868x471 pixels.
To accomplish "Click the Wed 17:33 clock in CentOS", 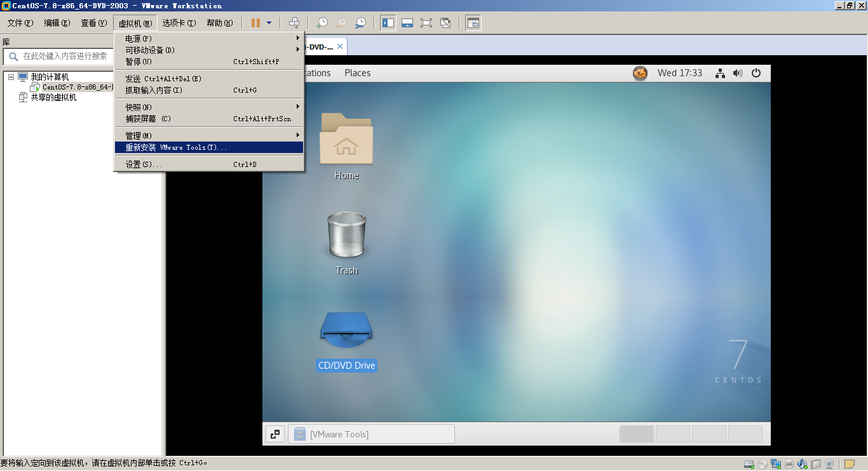I will pos(680,73).
